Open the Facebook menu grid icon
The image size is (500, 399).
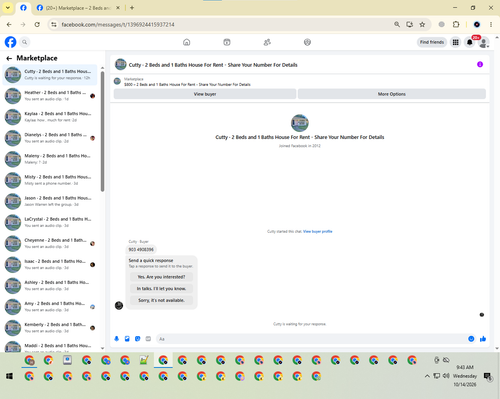coord(455,42)
